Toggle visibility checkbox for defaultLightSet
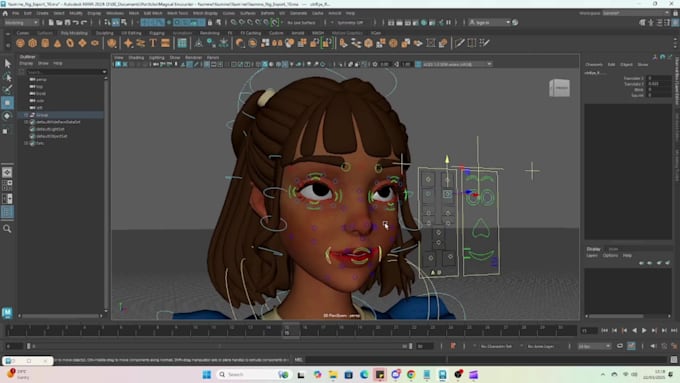The height and width of the screenshot is (383, 680). coord(32,129)
